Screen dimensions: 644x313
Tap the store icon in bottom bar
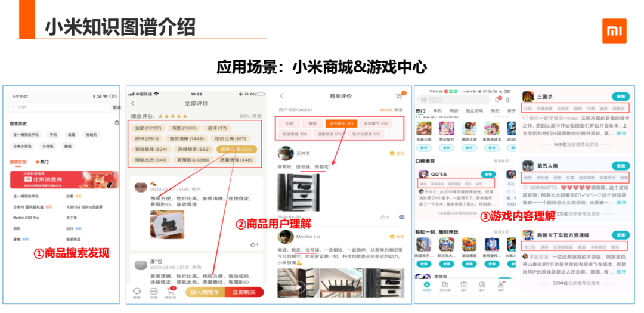point(154,291)
